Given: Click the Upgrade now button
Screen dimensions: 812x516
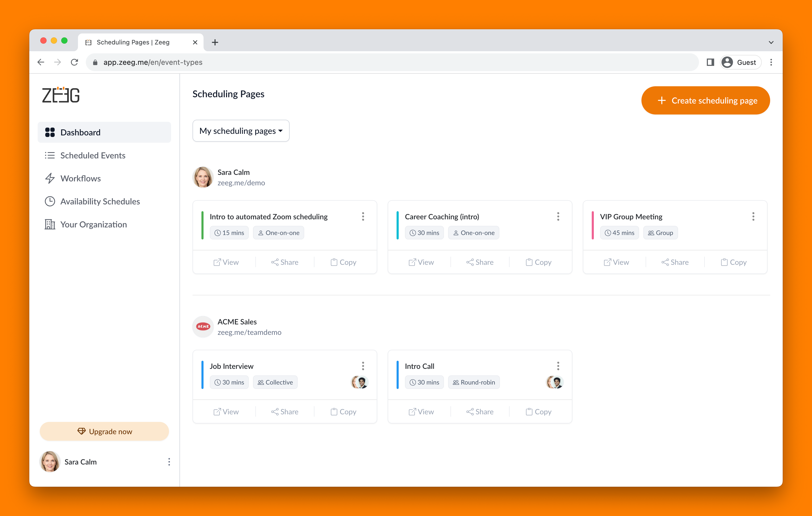Looking at the screenshot, I should [104, 431].
